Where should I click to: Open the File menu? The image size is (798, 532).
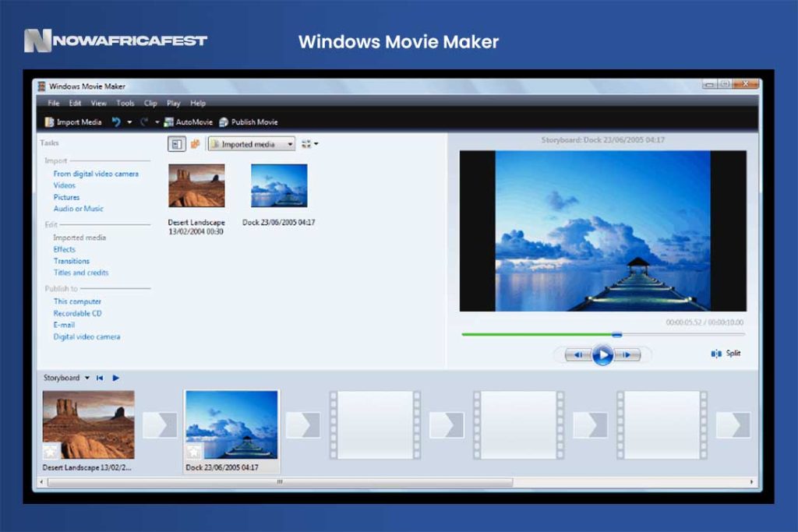(x=54, y=104)
